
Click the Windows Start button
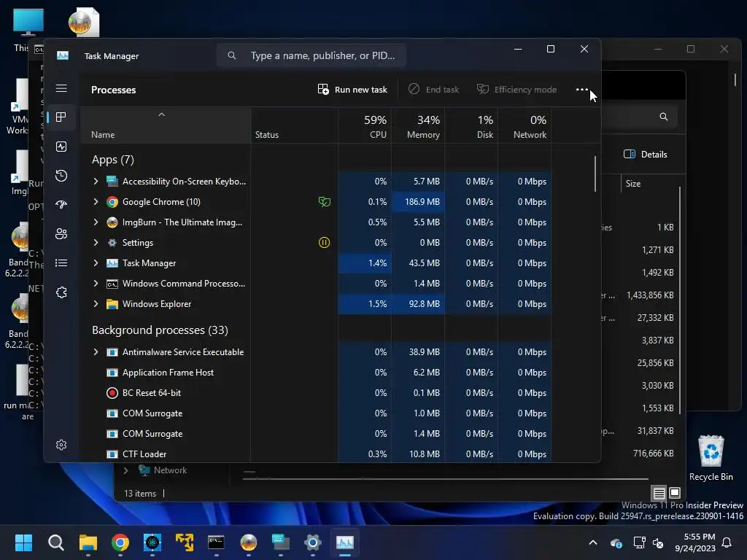pyautogui.click(x=23, y=542)
